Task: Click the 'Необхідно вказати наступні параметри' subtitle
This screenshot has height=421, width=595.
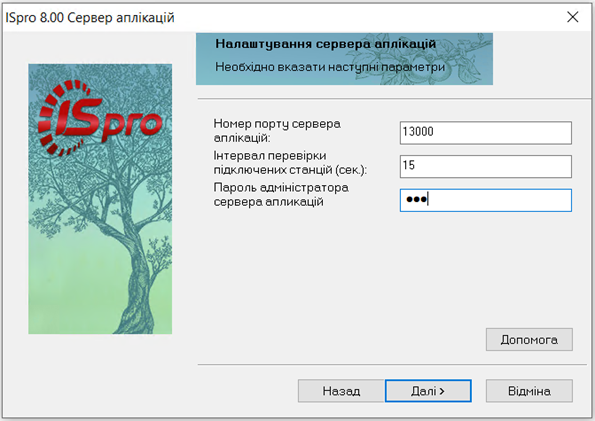Action: click(330, 67)
